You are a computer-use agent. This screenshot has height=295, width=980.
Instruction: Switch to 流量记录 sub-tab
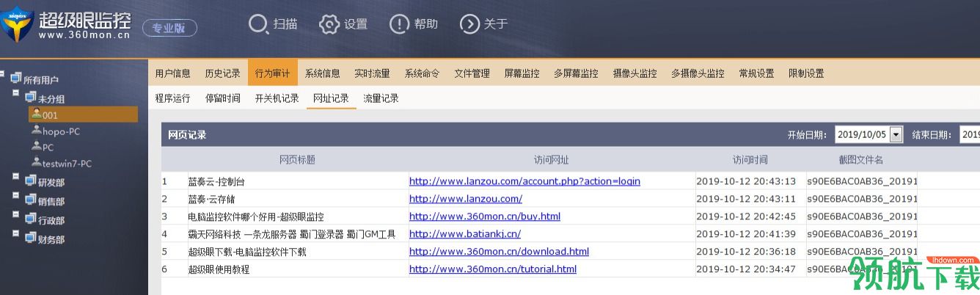pos(381,98)
